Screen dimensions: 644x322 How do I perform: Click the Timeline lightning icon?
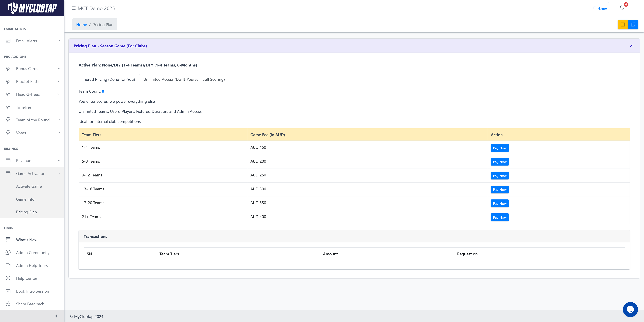pyautogui.click(x=8, y=107)
